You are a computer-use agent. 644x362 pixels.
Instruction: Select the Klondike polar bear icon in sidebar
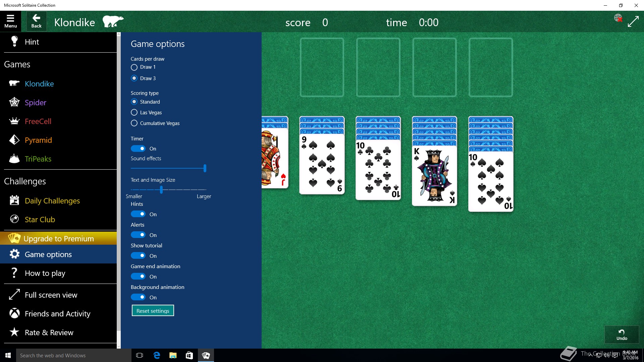14,83
